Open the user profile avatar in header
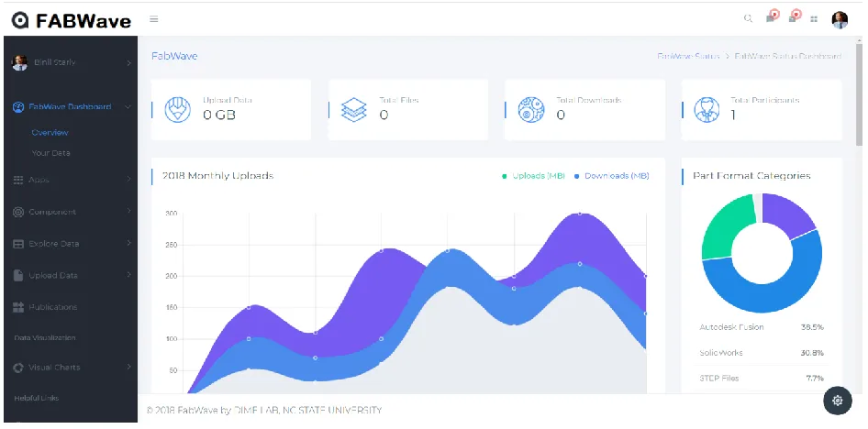 (x=840, y=20)
